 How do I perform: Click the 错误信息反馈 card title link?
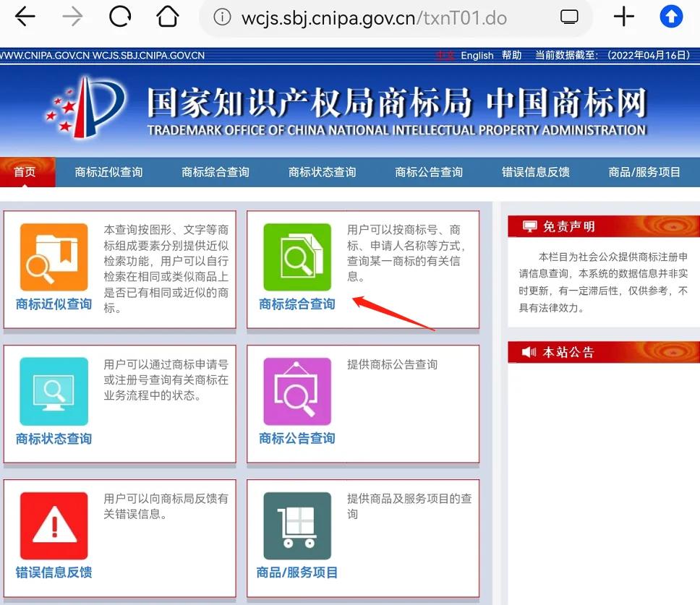pos(54,572)
